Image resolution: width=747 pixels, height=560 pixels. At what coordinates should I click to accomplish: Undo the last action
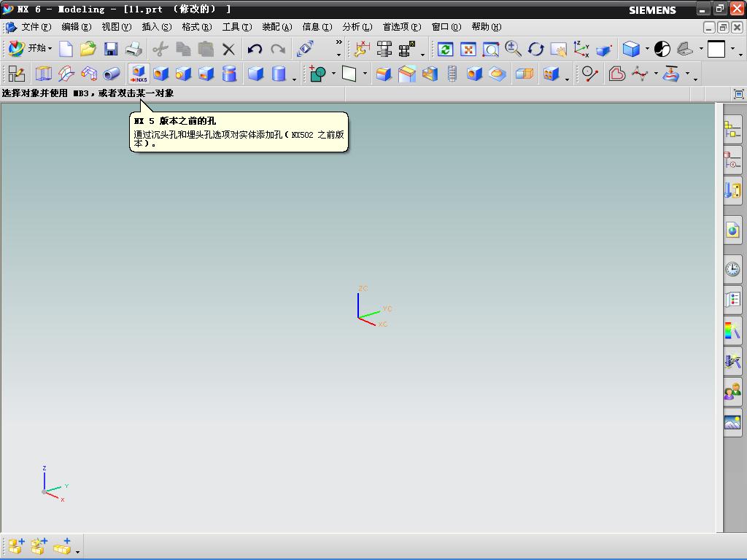tap(255, 49)
